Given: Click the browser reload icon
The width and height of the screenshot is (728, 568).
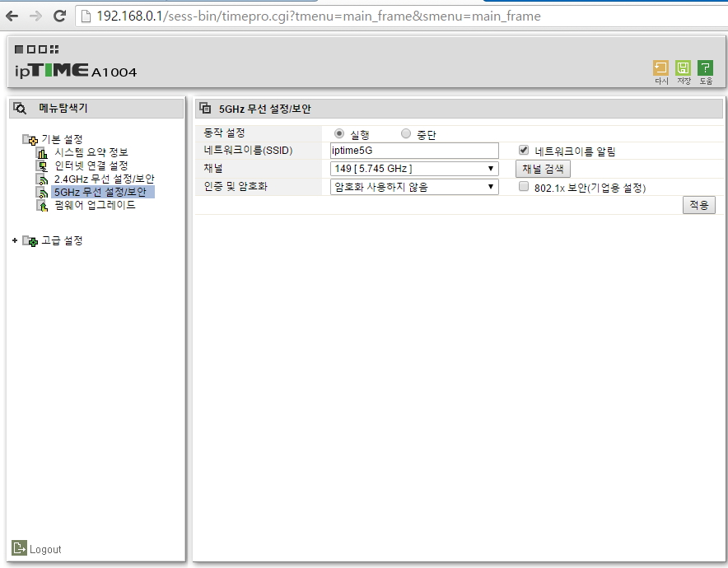Looking at the screenshot, I should click(x=59, y=16).
